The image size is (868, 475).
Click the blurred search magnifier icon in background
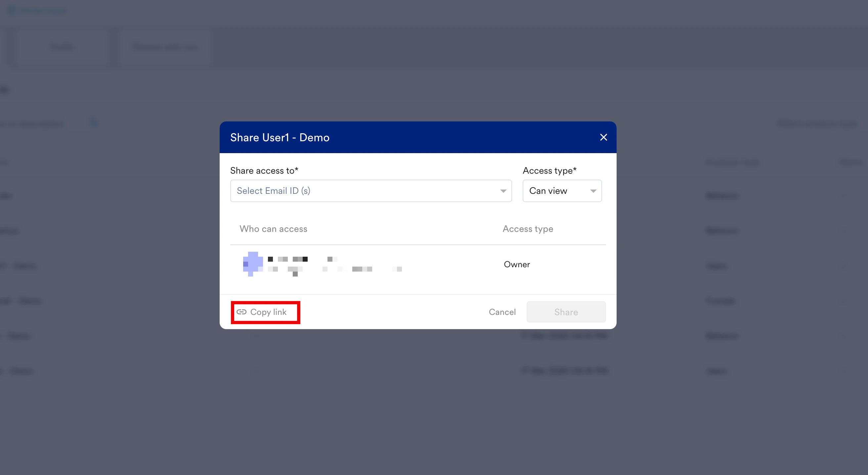94,123
